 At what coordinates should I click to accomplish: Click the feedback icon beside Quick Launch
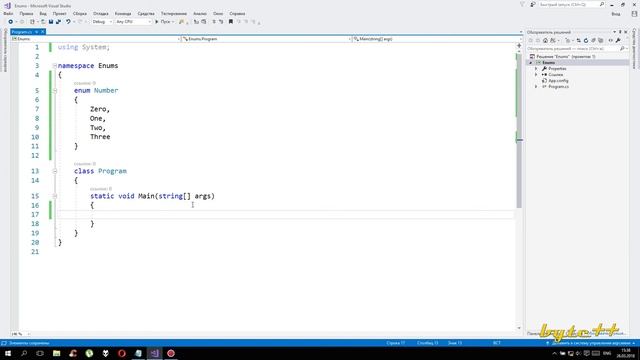[533, 4]
